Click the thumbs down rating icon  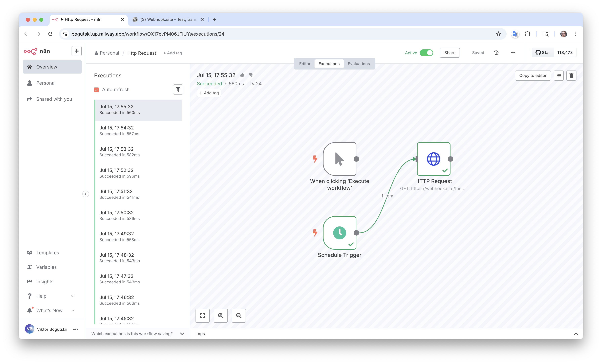pos(250,75)
